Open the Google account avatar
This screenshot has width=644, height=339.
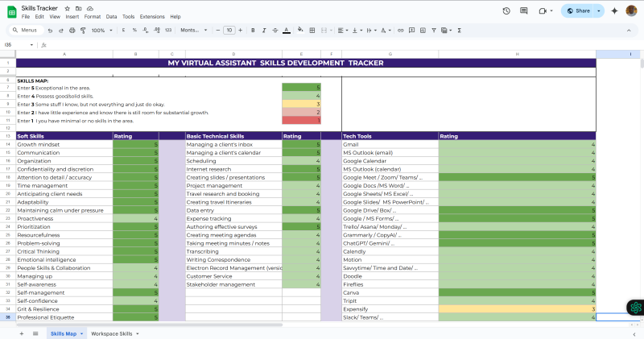pos(631,11)
